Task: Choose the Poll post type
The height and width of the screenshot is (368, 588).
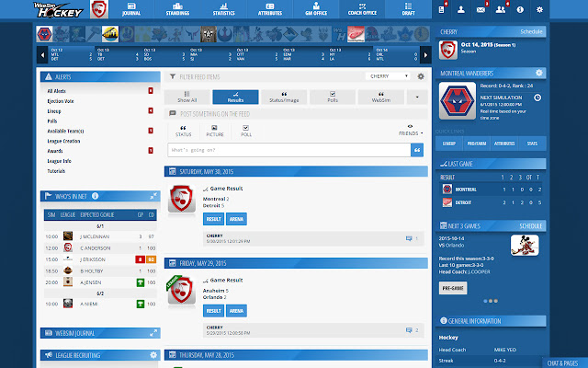Action: pos(246,131)
